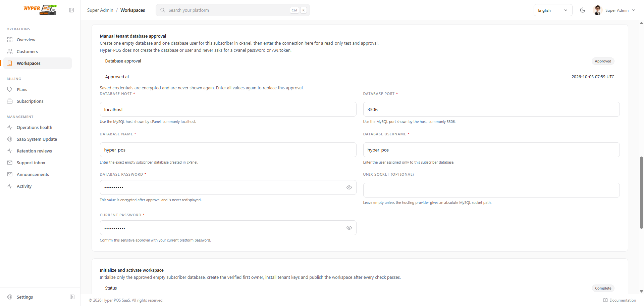Focus the Database Host field

(x=228, y=109)
